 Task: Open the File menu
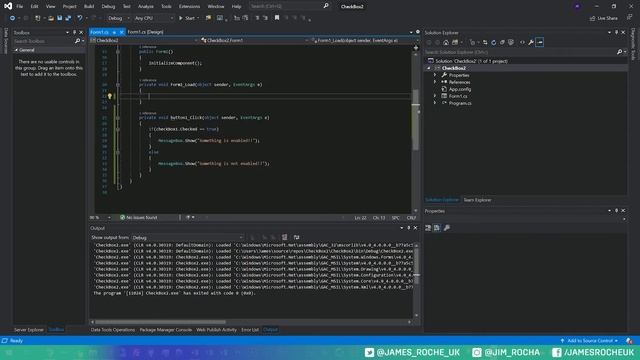coord(20,7)
